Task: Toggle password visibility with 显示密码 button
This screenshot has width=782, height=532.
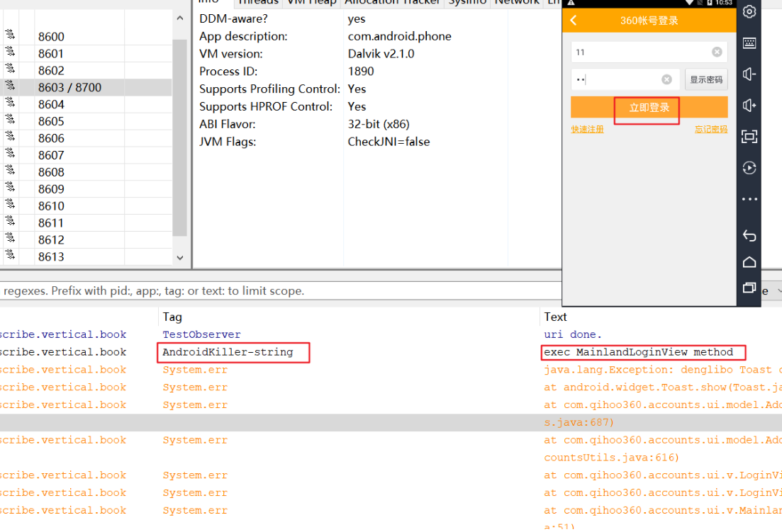Action: click(x=705, y=80)
